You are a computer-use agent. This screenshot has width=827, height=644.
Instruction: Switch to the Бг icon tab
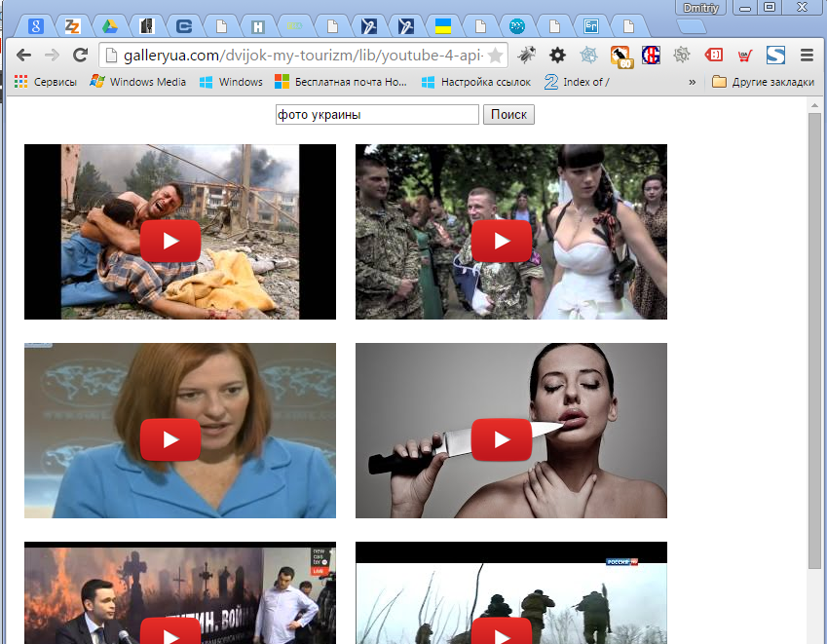[x=590, y=26]
